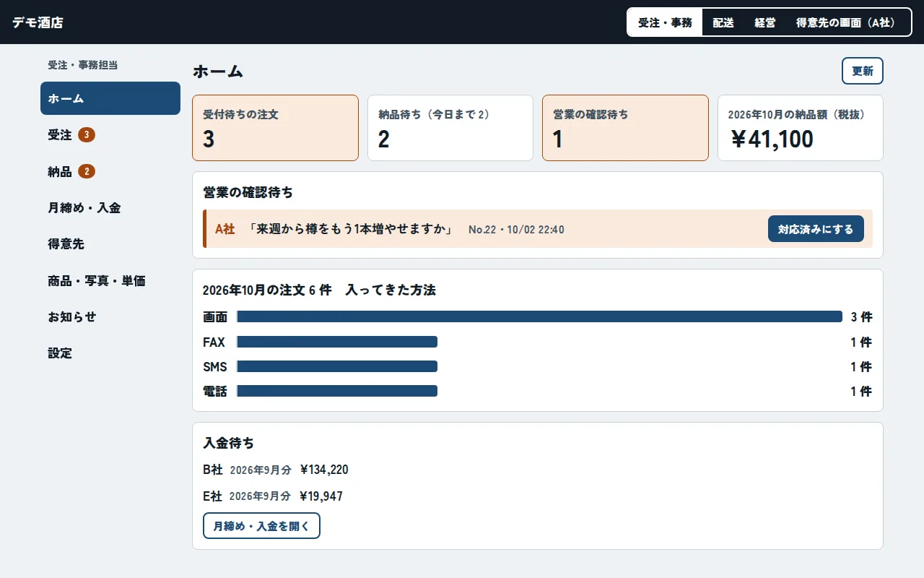Click the 受付待ちの注文 summary card
Image resolution: width=924 pixels, height=578 pixels.
275,128
